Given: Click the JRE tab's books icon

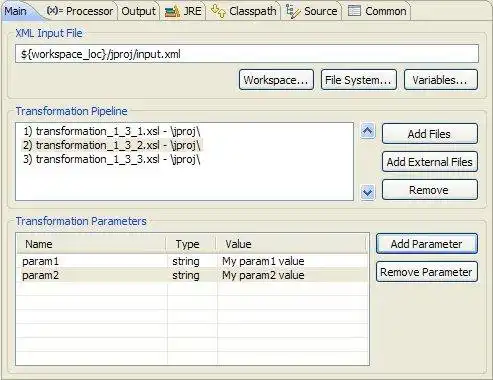Looking at the screenshot, I should pos(172,12).
